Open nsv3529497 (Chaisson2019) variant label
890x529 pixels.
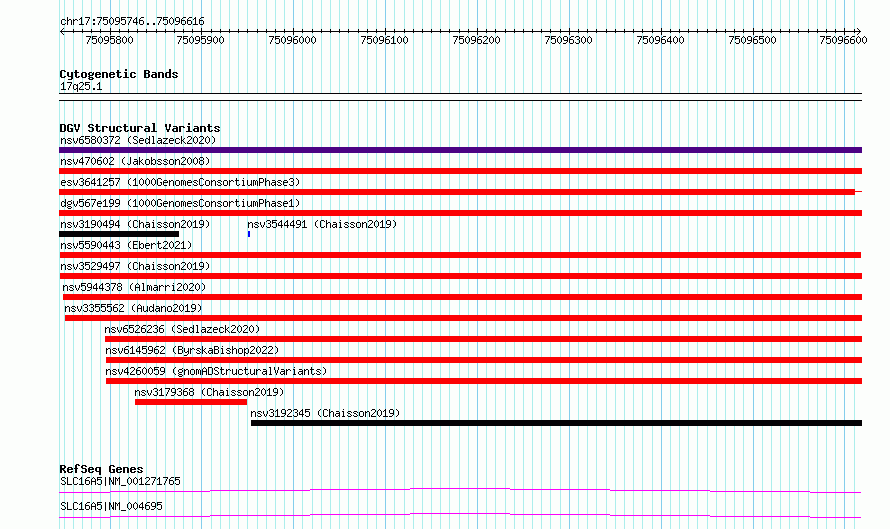tap(135, 266)
